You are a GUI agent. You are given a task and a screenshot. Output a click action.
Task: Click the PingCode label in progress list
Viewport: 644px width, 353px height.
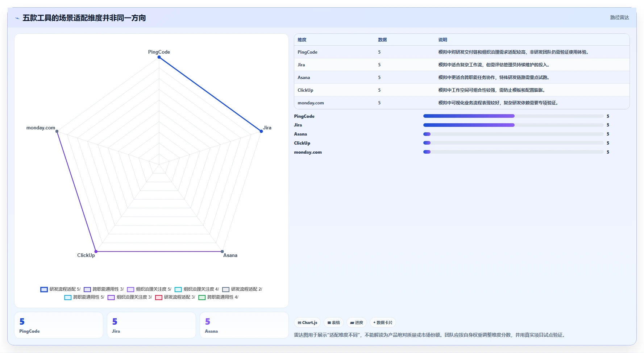coord(304,116)
